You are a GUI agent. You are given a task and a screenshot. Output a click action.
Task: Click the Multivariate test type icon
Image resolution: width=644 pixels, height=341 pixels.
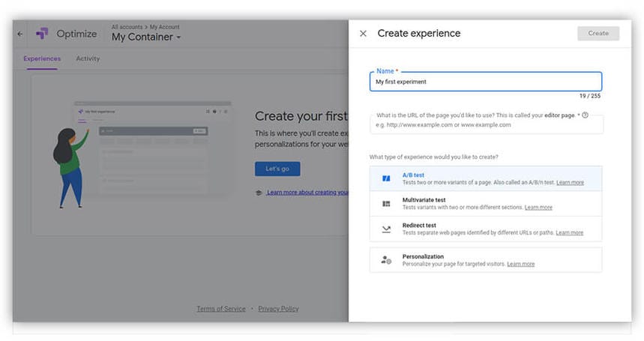[x=386, y=204]
